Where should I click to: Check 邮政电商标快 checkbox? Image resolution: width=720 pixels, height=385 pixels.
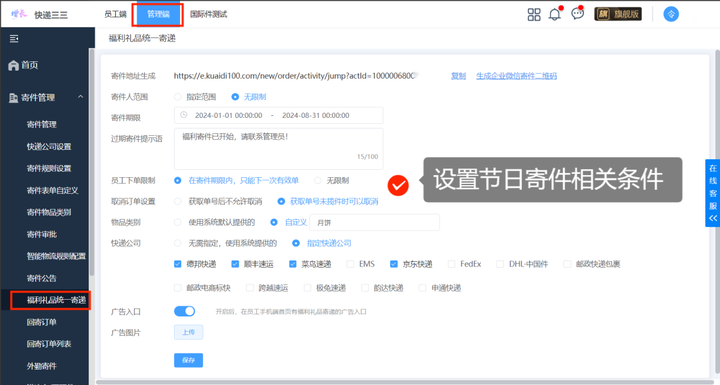(x=178, y=288)
